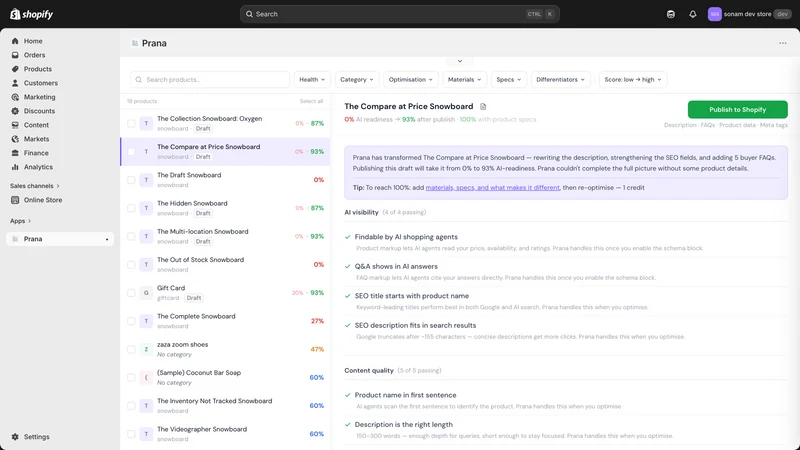Click 'SEO title starts with product name' item
This screenshot has height=450, width=800.
(412, 296)
